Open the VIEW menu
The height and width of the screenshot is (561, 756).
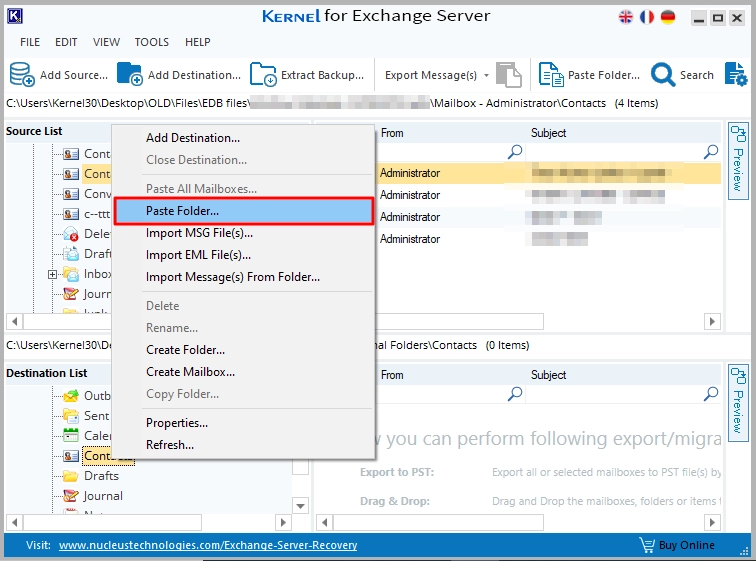point(106,42)
